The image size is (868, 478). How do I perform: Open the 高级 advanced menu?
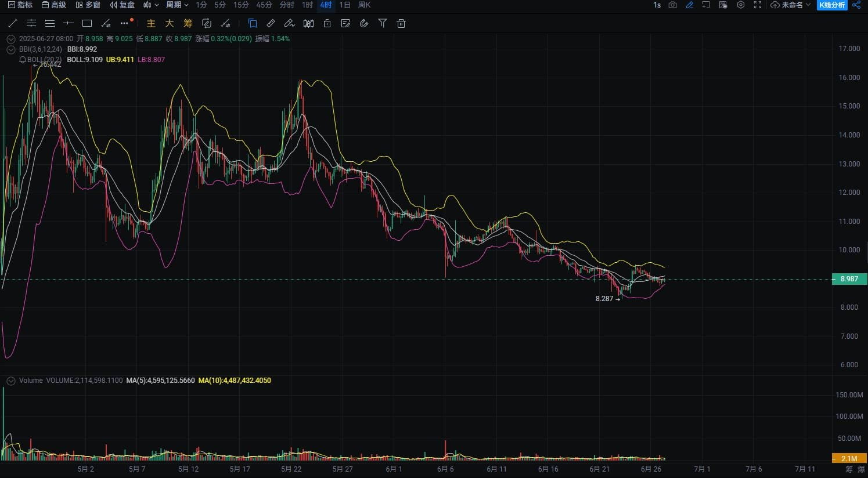coord(54,5)
